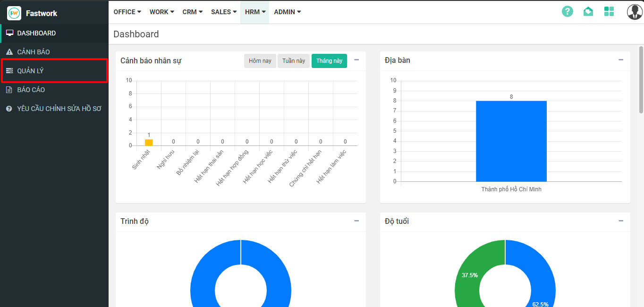
Task: Expand the OFFICE dropdown menu
Action: [127, 12]
